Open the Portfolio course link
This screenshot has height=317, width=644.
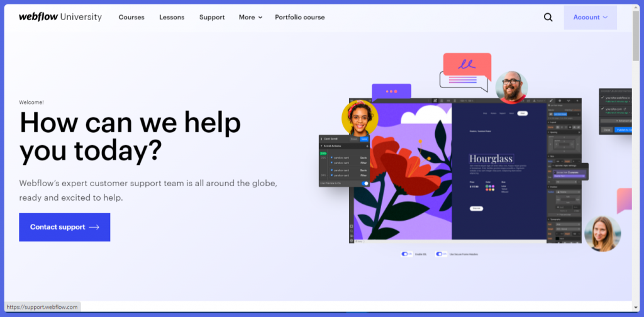[300, 17]
